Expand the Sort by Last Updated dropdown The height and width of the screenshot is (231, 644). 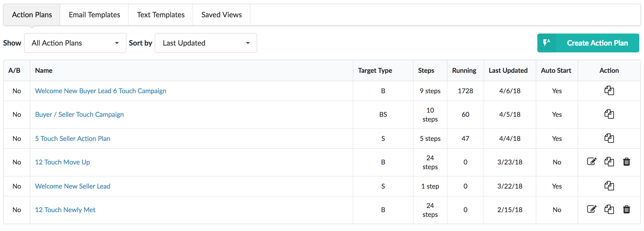click(206, 43)
